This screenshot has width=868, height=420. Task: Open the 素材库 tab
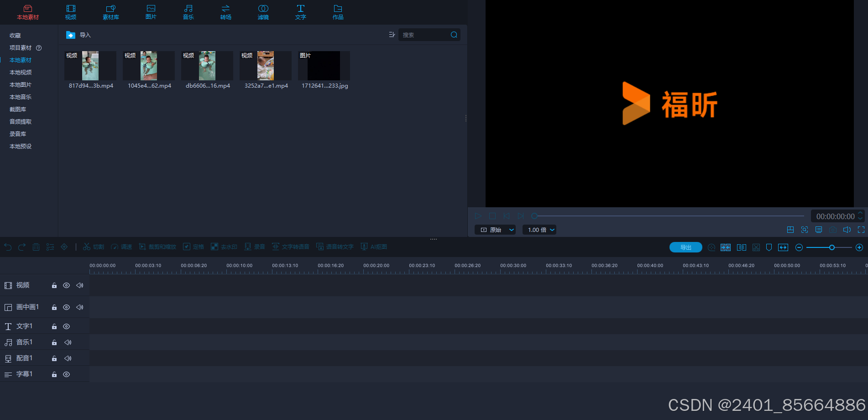[111, 12]
